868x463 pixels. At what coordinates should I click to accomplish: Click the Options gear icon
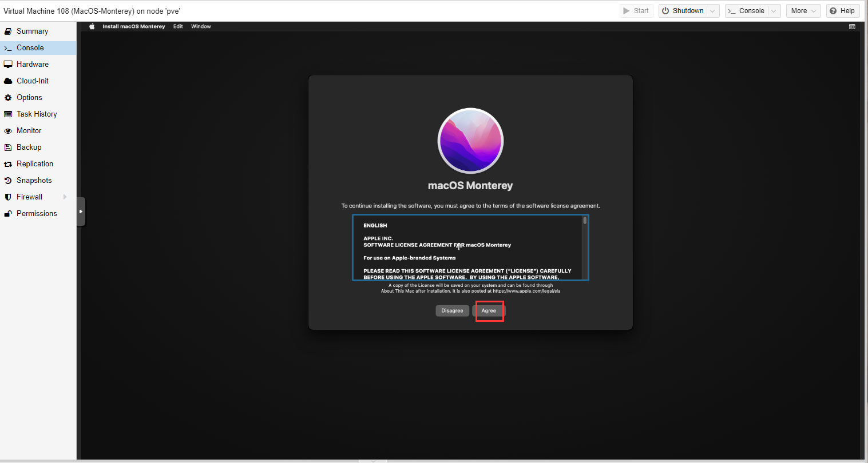coord(8,98)
